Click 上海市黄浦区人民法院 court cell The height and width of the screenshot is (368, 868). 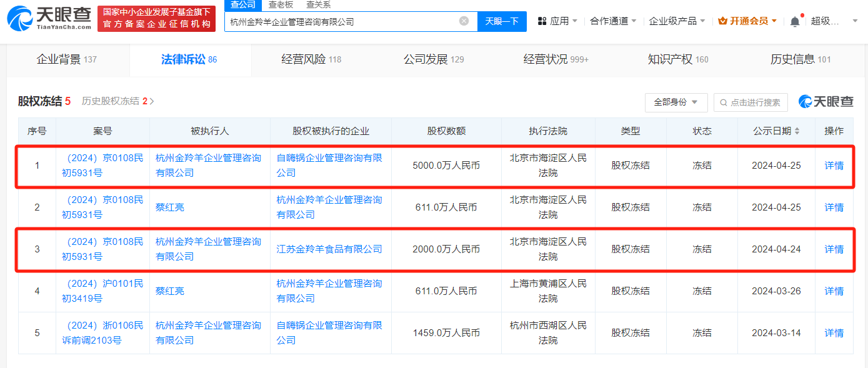548,291
